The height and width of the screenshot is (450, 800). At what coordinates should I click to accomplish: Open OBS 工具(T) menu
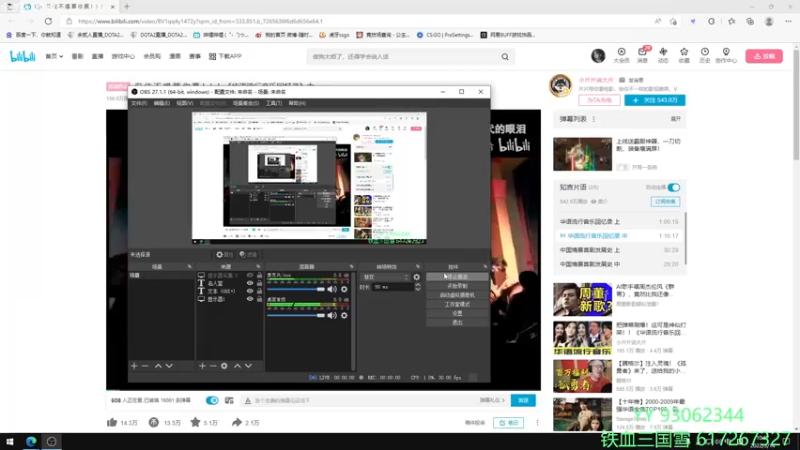click(x=274, y=103)
